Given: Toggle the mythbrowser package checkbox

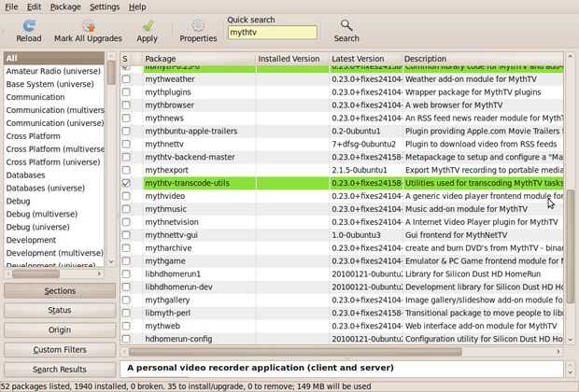Looking at the screenshot, I should pos(126,105).
